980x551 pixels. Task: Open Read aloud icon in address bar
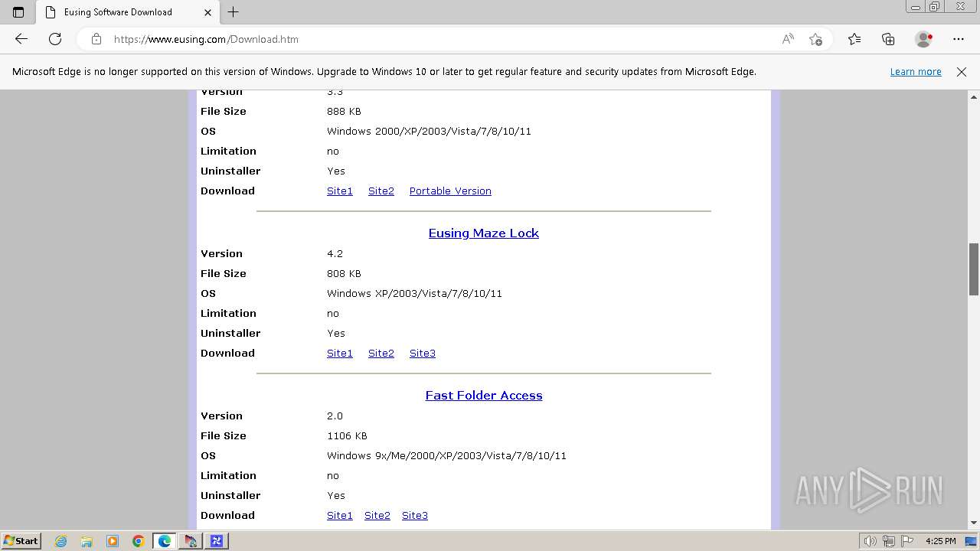(x=788, y=39)
